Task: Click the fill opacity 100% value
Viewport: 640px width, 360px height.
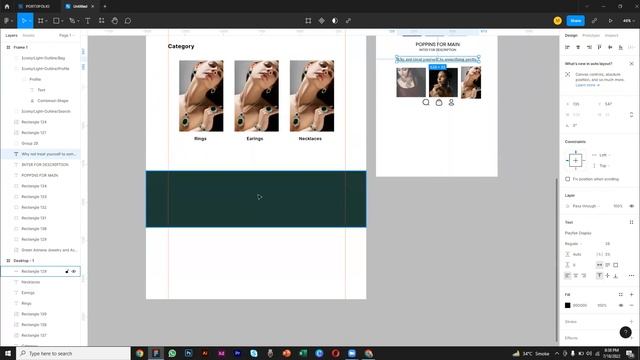Action: tap(602, 305)
